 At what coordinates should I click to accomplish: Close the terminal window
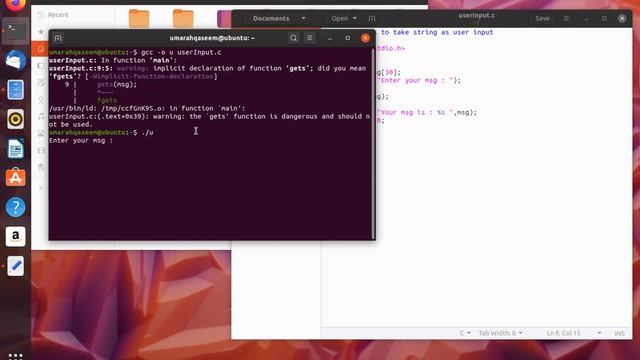click(x=365, y=38)
